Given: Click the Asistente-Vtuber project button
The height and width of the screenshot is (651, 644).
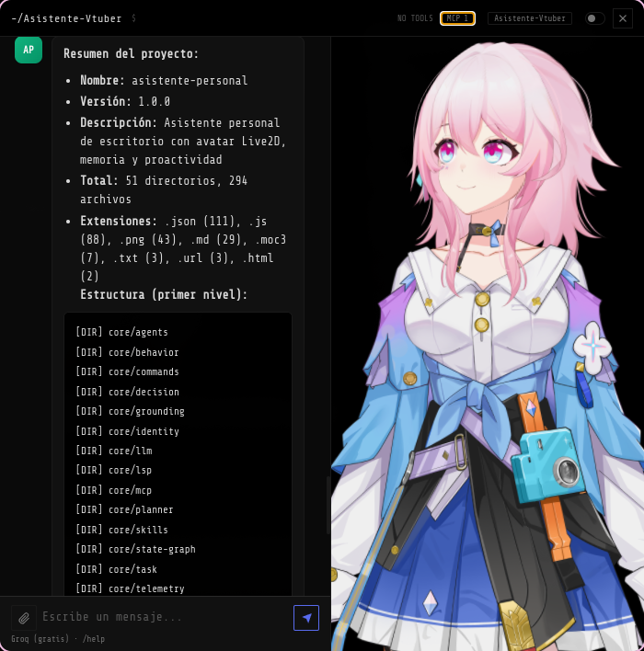Looking at the screenshot, I should [x=530, y=18].
